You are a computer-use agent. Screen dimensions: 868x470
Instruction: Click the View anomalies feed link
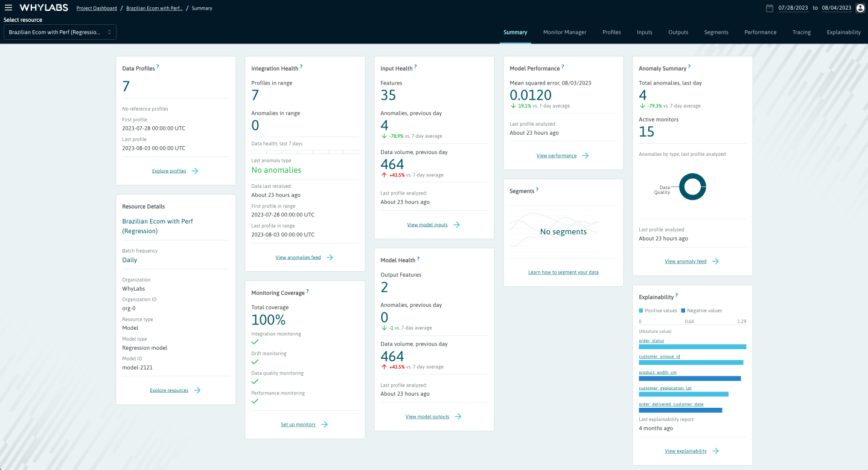click(x=298, y=257)
